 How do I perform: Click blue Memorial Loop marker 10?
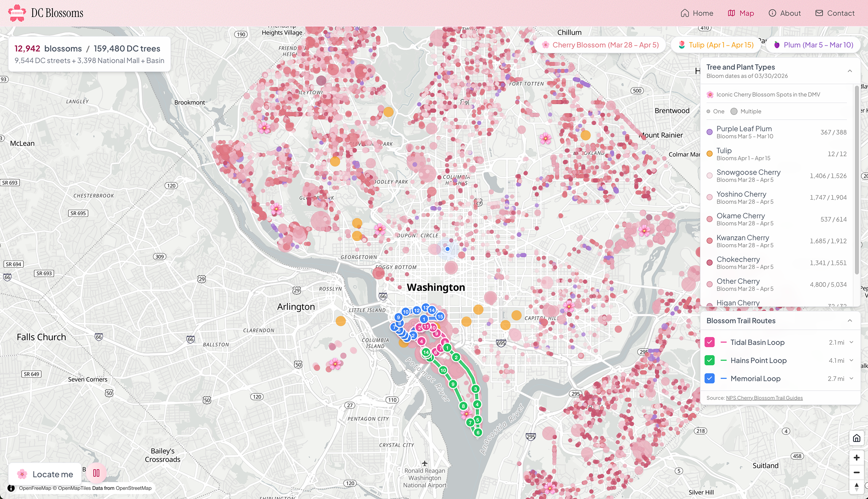click(405, 312)
